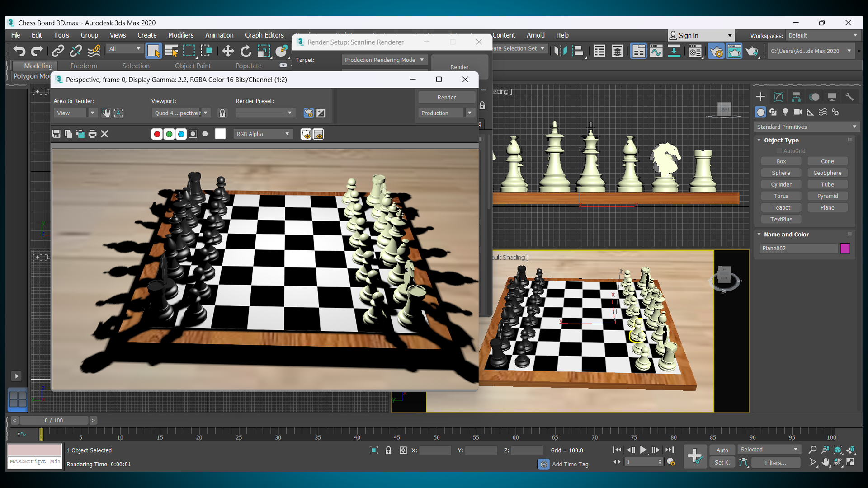Toggle the alpha channel display
868x488 pixels.
pos(193,134)
